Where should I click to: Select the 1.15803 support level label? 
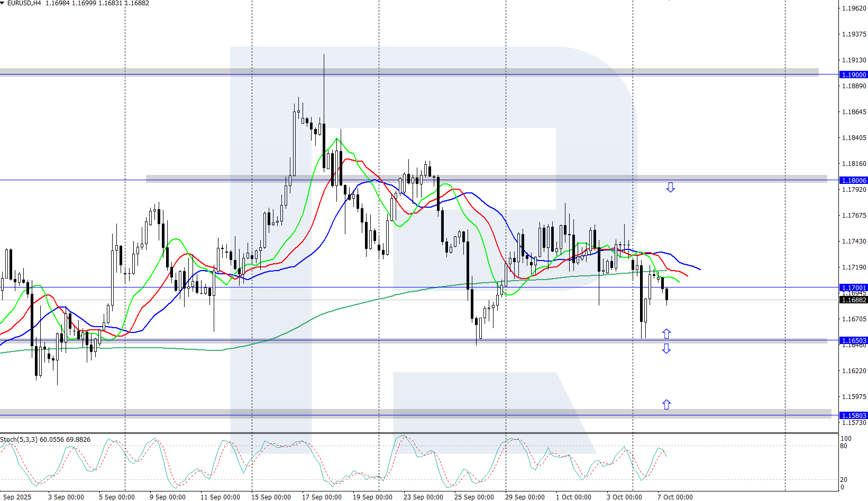[x=854, y=416]
